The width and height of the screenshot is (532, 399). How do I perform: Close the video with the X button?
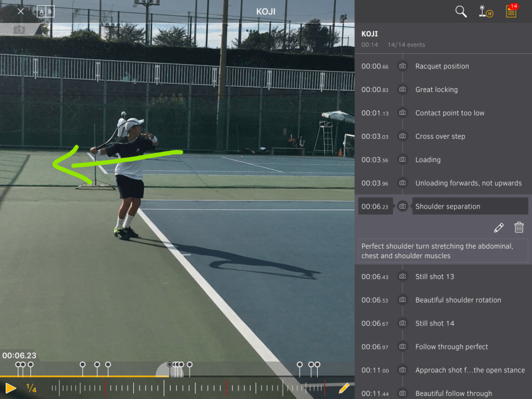20,11
